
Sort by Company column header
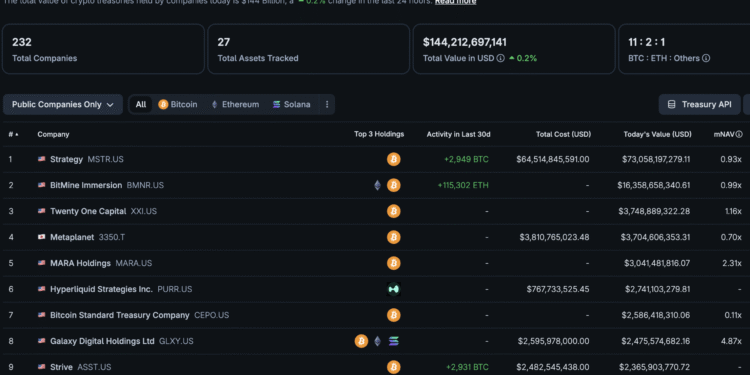point(53,134)
